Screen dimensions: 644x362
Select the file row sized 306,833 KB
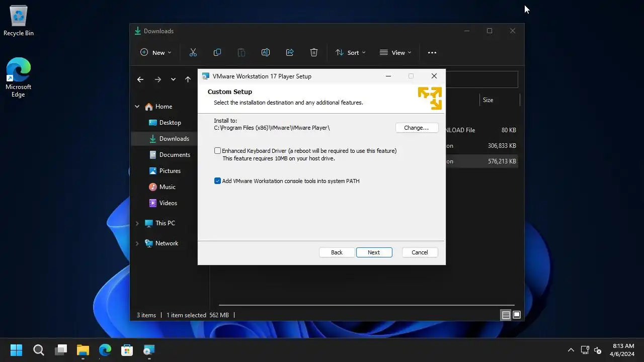coord(481,146)
